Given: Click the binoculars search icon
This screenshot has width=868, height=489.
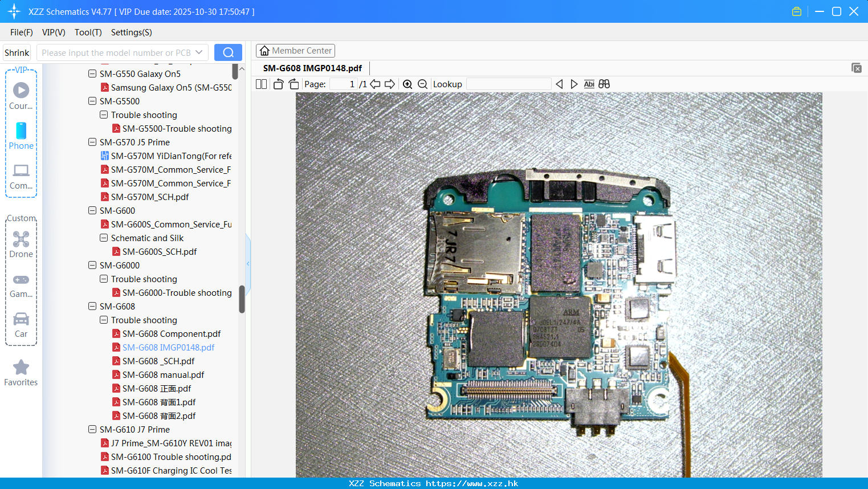Looking at the screenshot, I should [604, 84].
